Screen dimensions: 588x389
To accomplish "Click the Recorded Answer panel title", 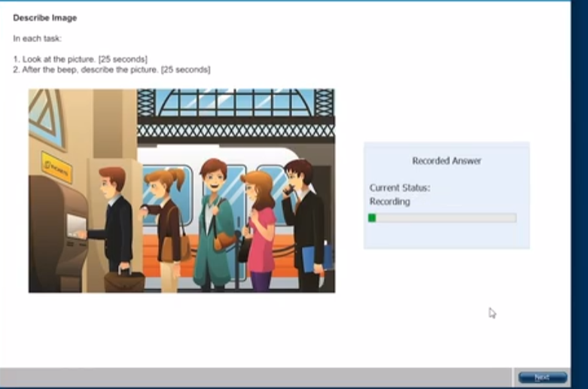I will 446,161.
